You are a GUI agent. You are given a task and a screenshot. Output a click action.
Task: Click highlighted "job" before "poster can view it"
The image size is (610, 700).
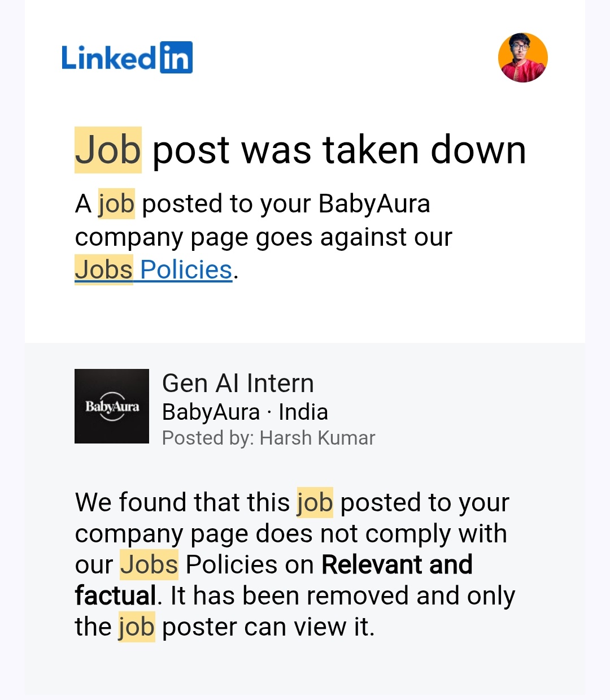136,627
